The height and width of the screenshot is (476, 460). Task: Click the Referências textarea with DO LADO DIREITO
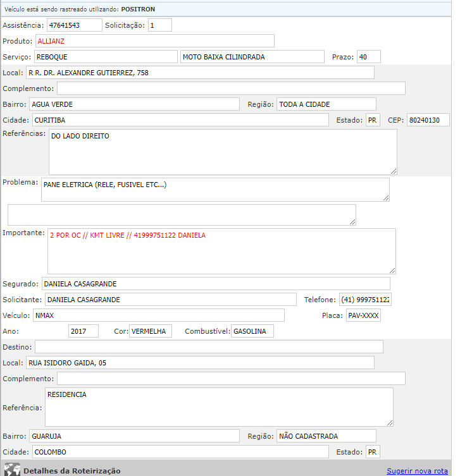point(223,152)
